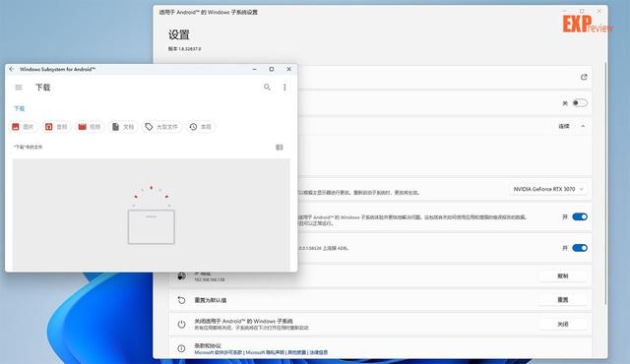
Task: Open the 其他披露 link
Action: pos(296,352)
